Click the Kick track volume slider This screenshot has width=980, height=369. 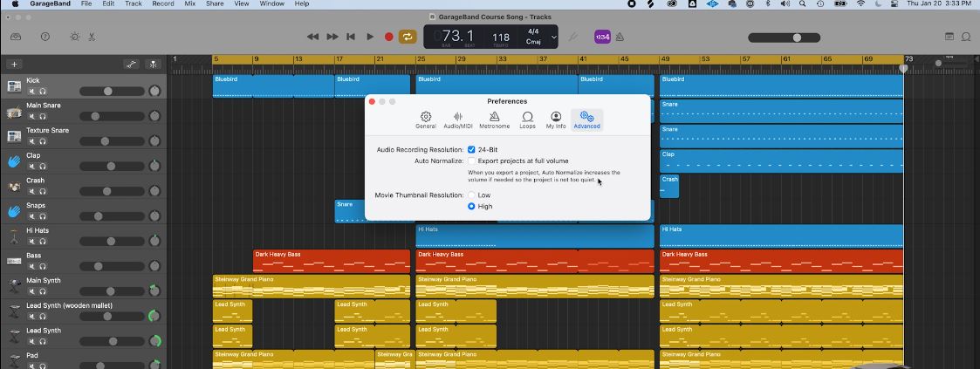(x=112, y=91)
